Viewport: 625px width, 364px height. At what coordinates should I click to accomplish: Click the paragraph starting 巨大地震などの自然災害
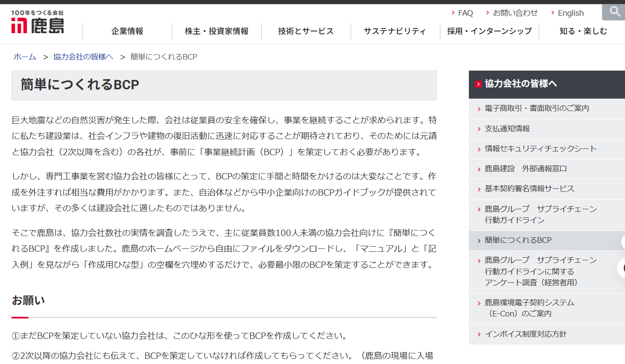click(224, 136)
